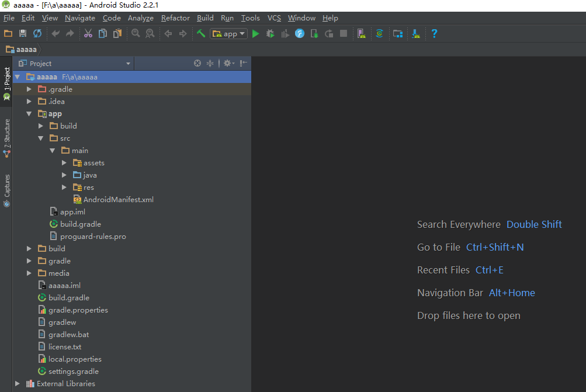Click Scroll from Source crosshair icon
586x392 pixels.
click(197, 63)
